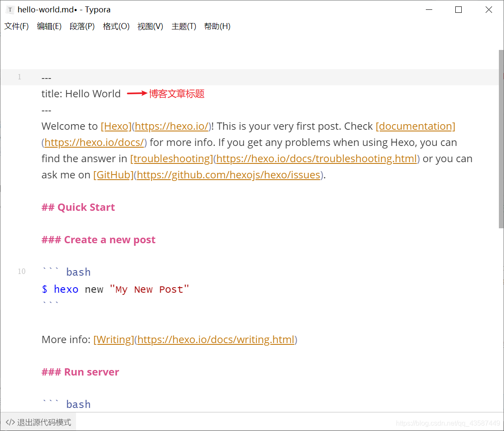Click line number 10 in gutter
Screen dimensions: 504x431
pos(21,271)
